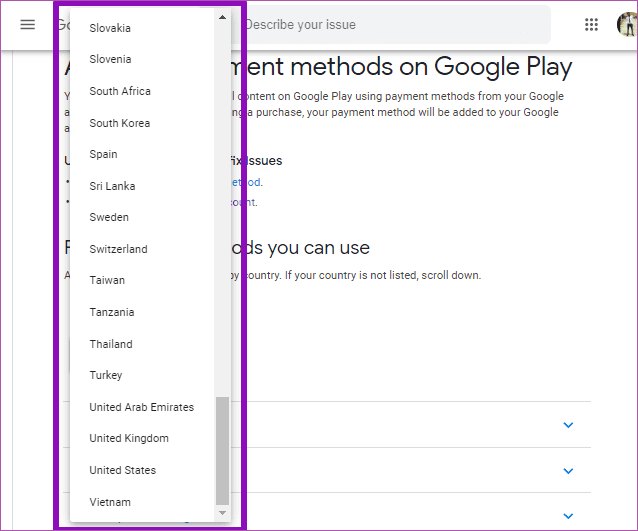Image resolution: width=638 pixels, height=531 pixels.
Task: Click the country list scrollbar thumb
Action: pyautogui.click(x=222, y=450)
